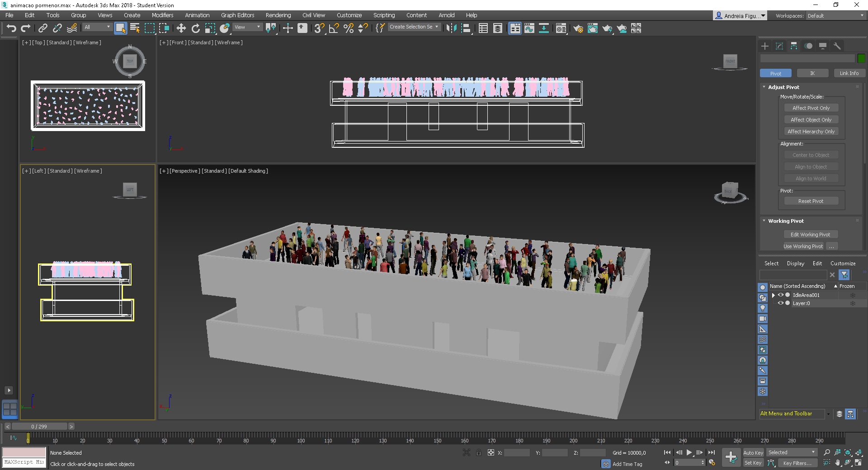Open the Curve Editor icon
This screenshot has height=470, width=868.
pos(529,28)
